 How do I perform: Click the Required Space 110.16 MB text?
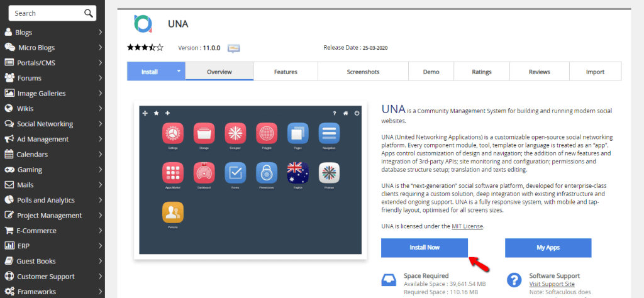click(441, 292)
